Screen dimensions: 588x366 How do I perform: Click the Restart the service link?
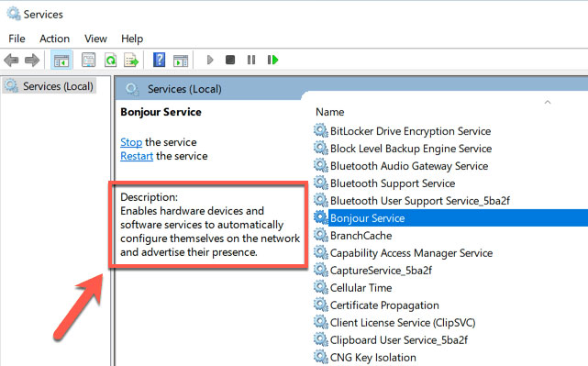click(137, 156)
